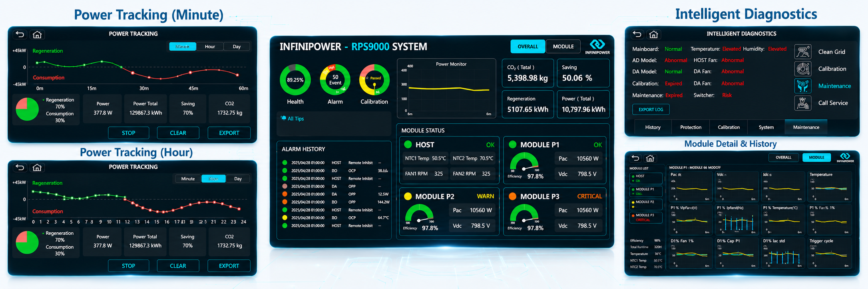Click the Calibration icon beside Clean Grid
Screen dimensions: 868x289
pos(803,69)
